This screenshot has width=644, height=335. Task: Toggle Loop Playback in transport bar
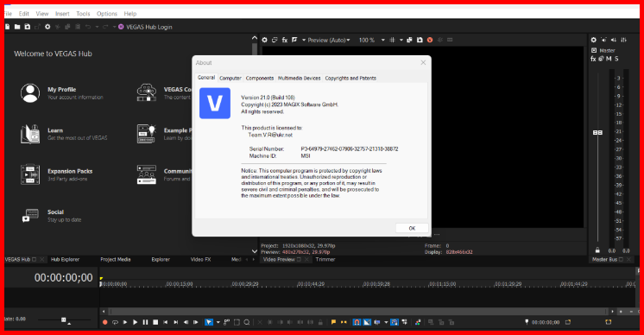click(x=115, y=322)
